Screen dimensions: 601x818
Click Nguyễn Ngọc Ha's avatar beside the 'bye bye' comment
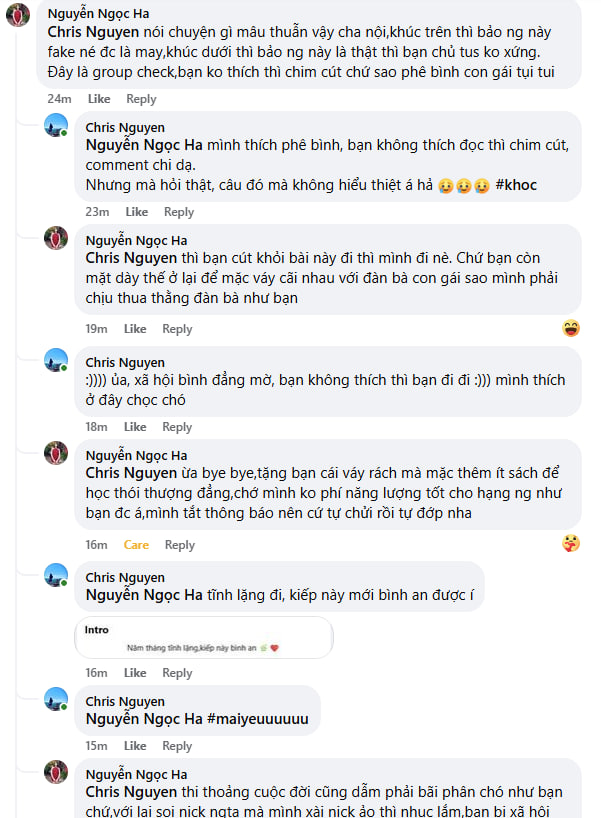pos(56,453)
